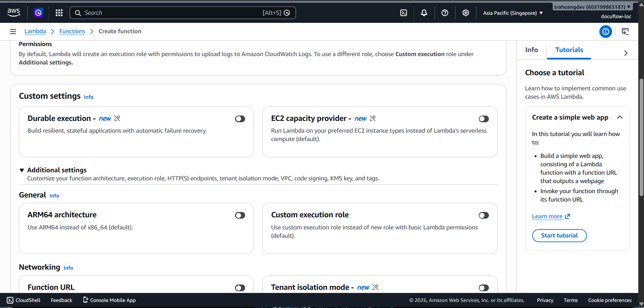Open the side navigation hamburger menu

13,32
